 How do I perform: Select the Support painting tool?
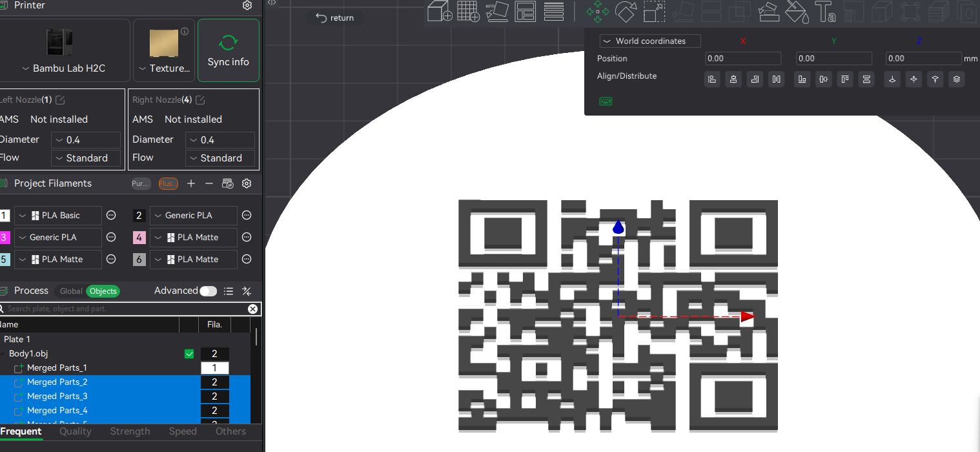pyautogui.click(x=768, y=11)
